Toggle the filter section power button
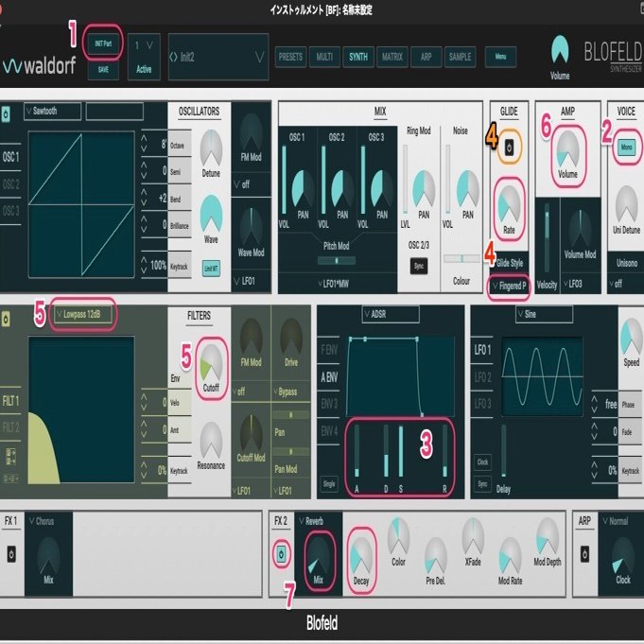 [6, 319]
